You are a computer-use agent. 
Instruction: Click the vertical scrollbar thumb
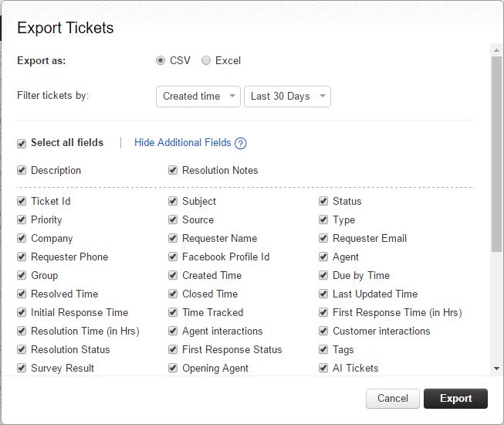click(496, 154)
